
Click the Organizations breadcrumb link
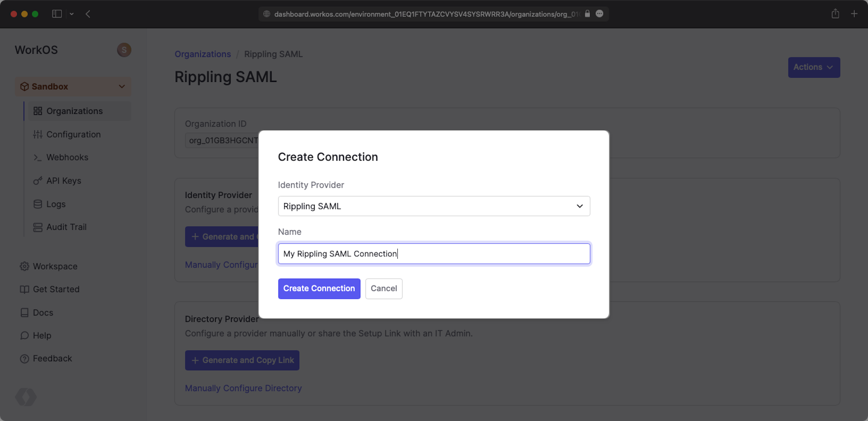coord(203,54)
